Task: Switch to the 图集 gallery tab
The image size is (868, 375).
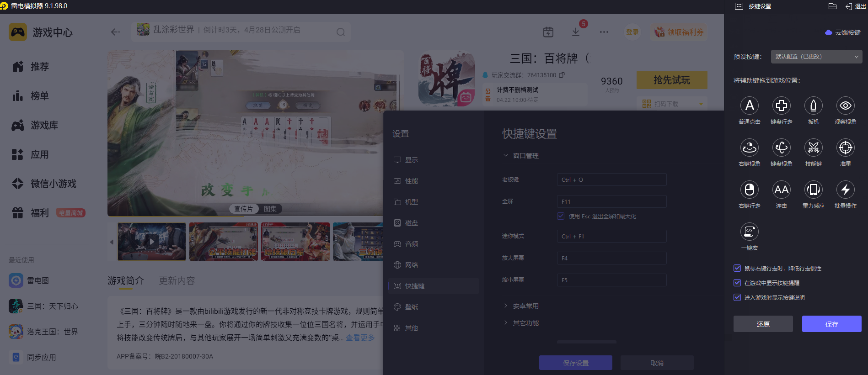Action: click(x=270, y=209)
